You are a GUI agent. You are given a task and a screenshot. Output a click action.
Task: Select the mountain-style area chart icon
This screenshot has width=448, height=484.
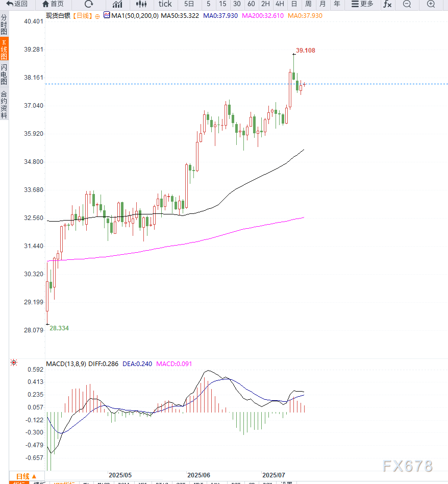coord(117,4)
